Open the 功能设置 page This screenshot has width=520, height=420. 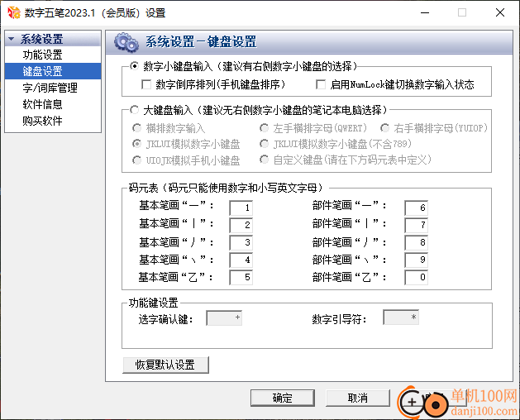point(42,55)
